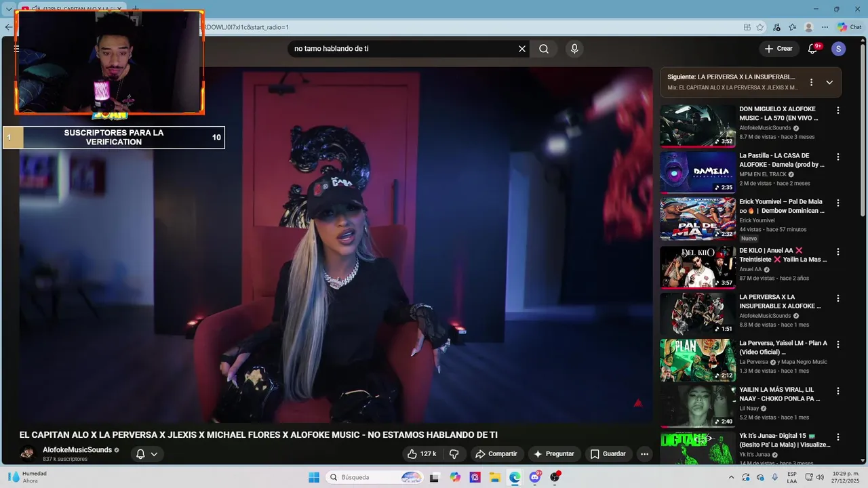Open title 'La Pastilla - LA CASA DE ALOFOKE'
Screen dimensions: 868x488
point(782,160)
